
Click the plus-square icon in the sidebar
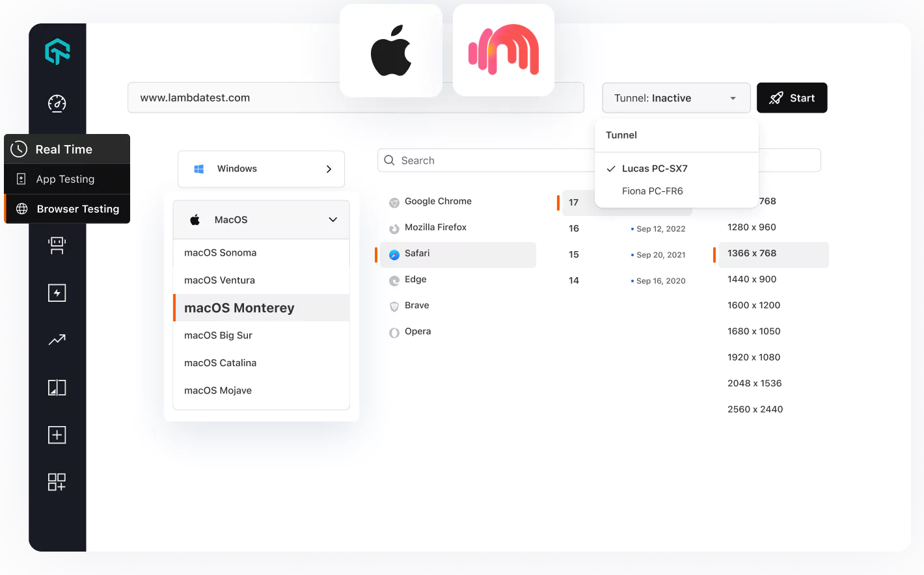(57, 435)
